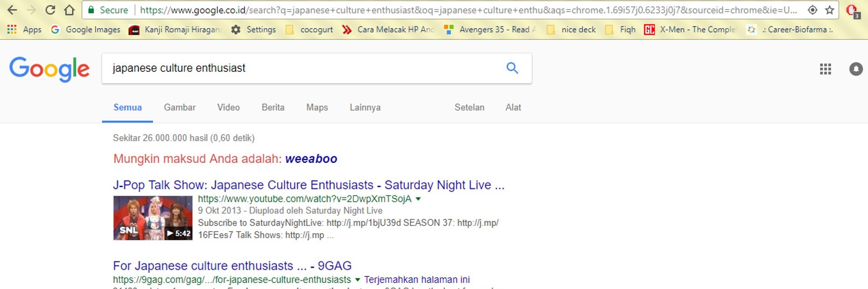Switch to the Gambar tab
Viewport: 868px width, 289px height.
tap(180, 107)
